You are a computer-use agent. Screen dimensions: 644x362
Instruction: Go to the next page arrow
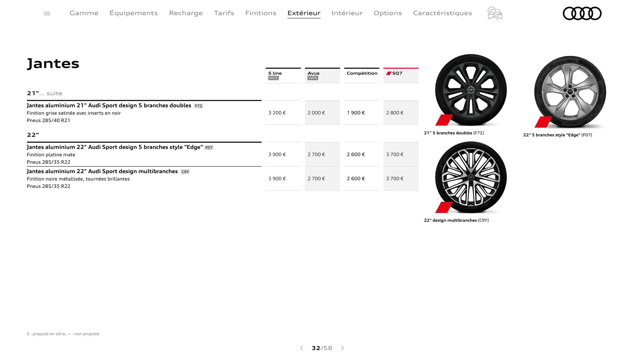coord(342,348)
